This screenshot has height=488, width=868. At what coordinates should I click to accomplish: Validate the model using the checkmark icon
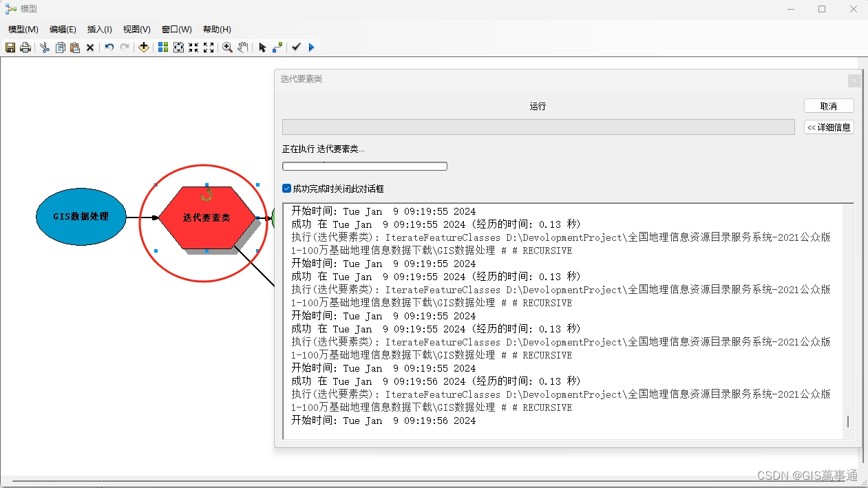pos(296,47)
